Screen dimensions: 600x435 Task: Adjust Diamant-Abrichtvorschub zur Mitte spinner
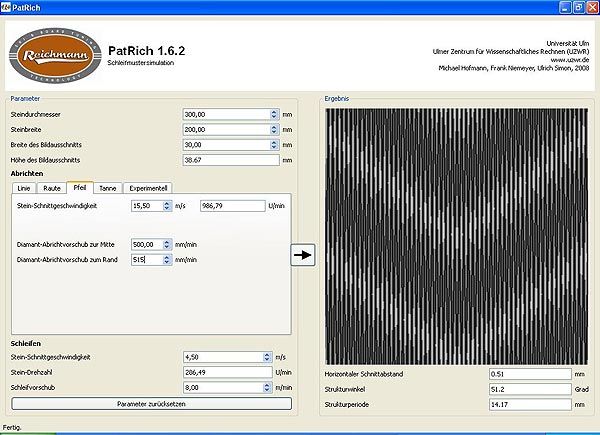point(165,244)
